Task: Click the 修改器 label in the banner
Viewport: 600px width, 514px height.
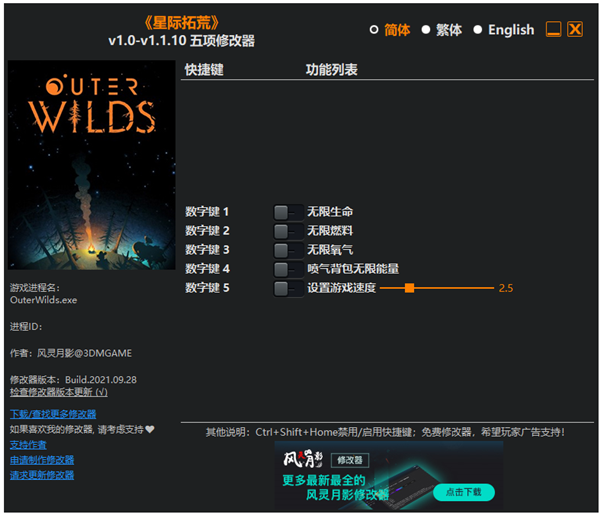Action: [x=349, y=461]
